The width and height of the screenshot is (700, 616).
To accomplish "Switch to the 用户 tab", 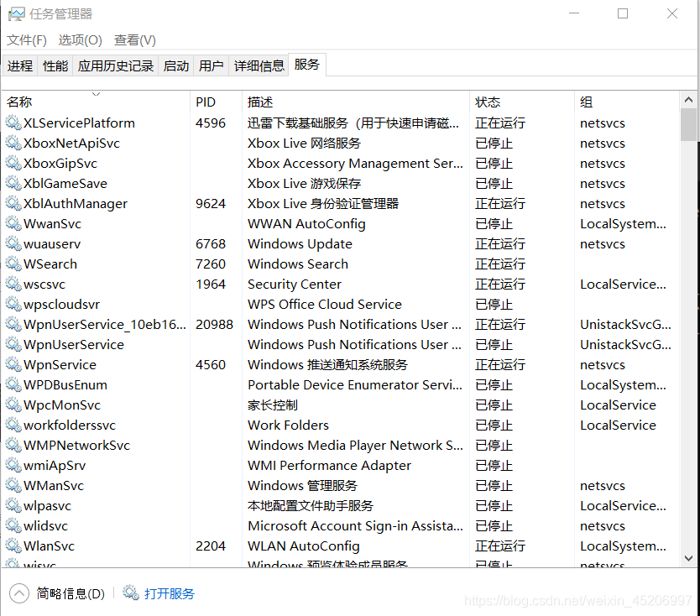I will pos(212,66).
